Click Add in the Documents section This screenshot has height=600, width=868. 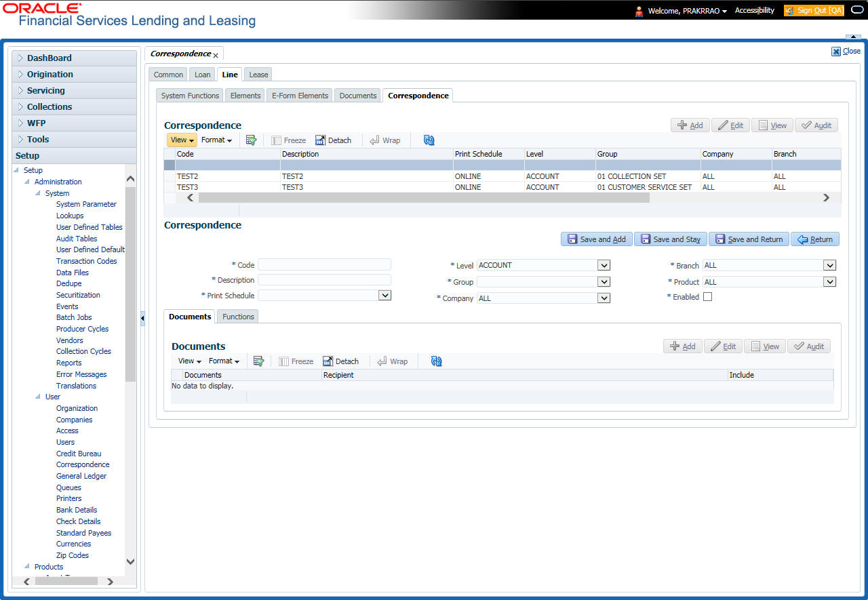(x=683, y=346)
